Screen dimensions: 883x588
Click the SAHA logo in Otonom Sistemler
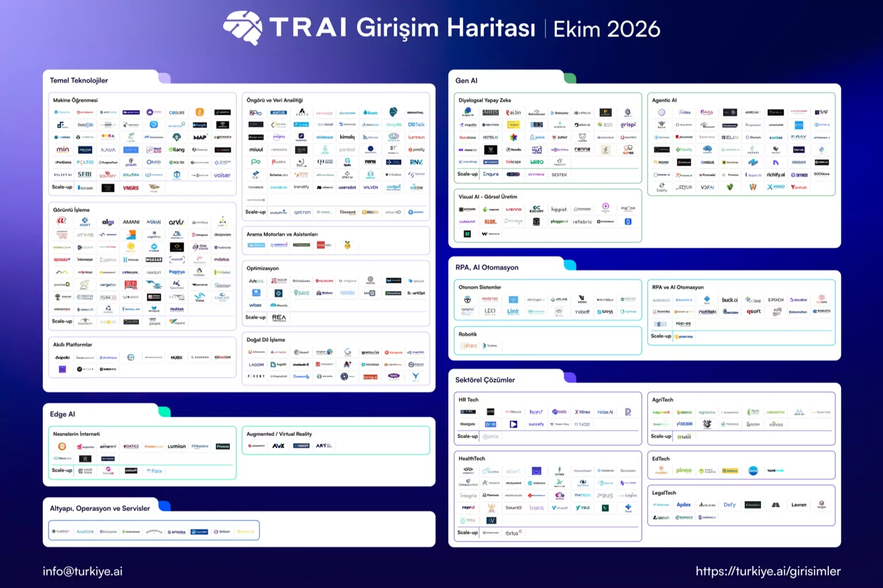(x=605, y=312)
